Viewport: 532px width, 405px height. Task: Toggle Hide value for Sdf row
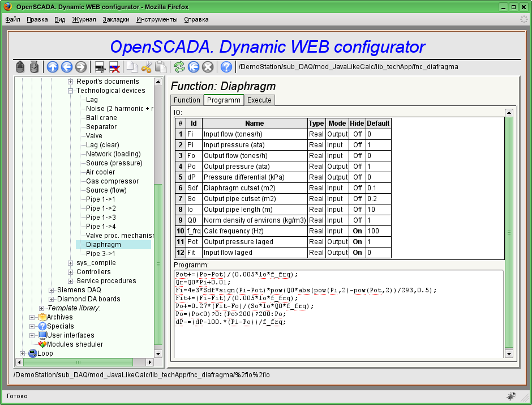pos(357,188)
